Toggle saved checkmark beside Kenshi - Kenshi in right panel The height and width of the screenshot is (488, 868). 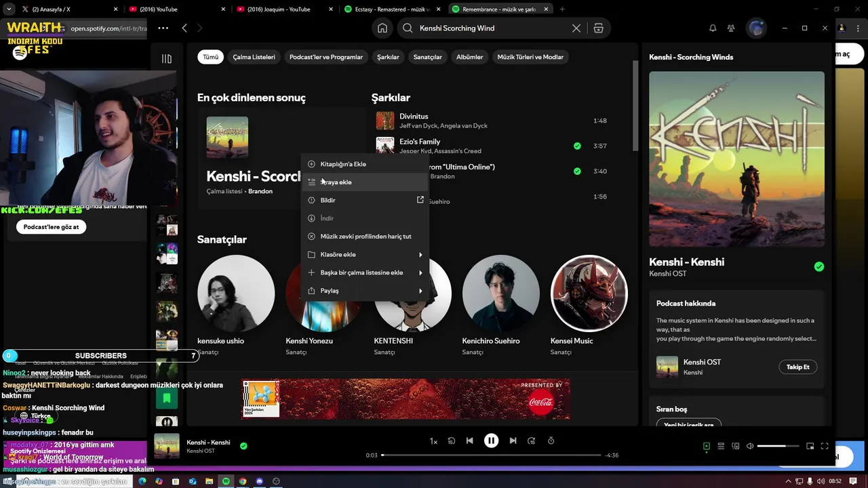click(819, 267)
